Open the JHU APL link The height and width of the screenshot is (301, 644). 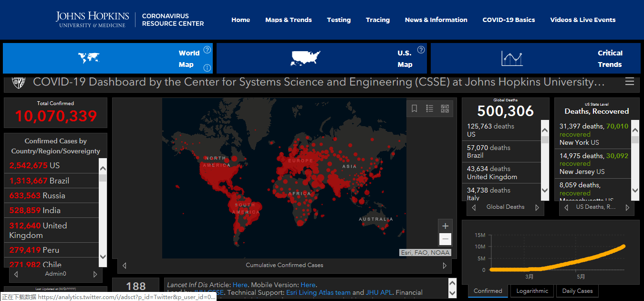pyautogui.click(x=380, y=292)
